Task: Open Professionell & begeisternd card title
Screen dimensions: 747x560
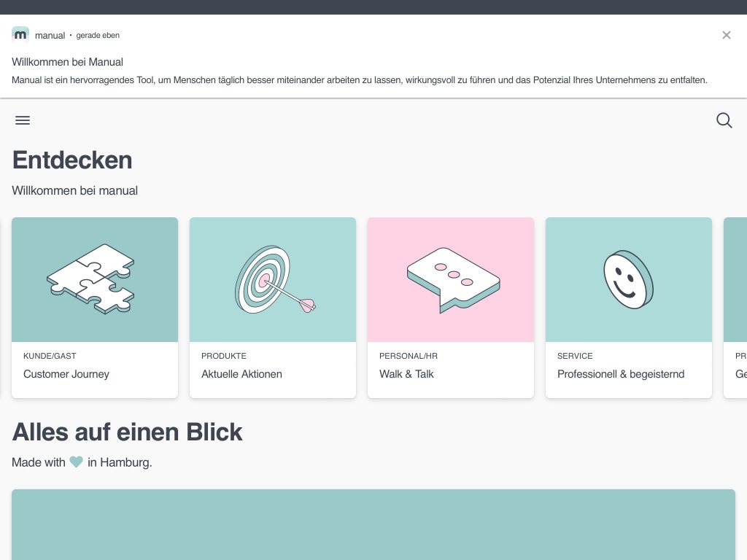Action: point(621,374)
